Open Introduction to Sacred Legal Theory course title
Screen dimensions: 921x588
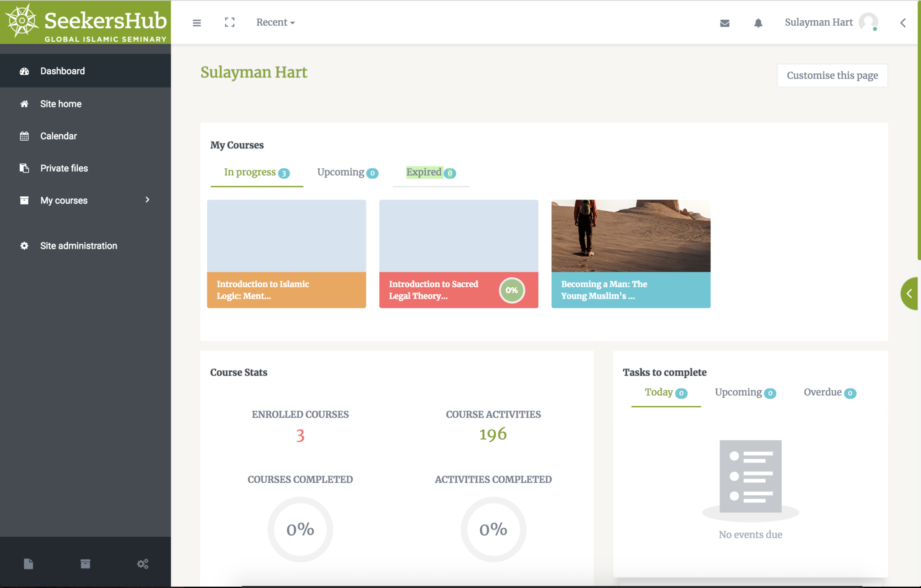434,290
